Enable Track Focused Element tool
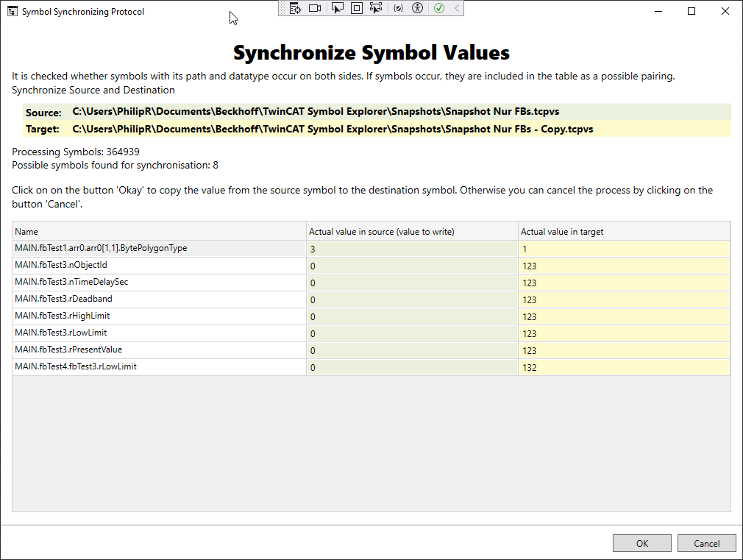Image resolution: width=743 pixels, height=560 pixels. [376, 8]
